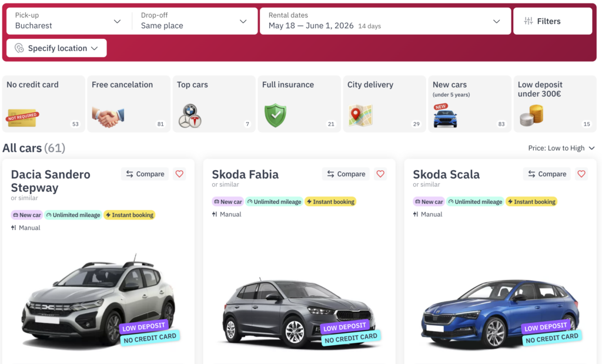Screen dimensions: 602x364
Task: Click LOW DEPOSIT badge on Skoda Scala image
Action: point(546,326)
